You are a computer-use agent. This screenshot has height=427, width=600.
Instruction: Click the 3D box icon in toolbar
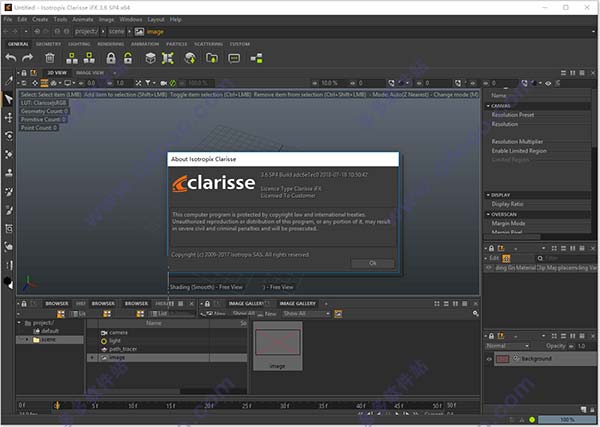(x=148, y=58)
